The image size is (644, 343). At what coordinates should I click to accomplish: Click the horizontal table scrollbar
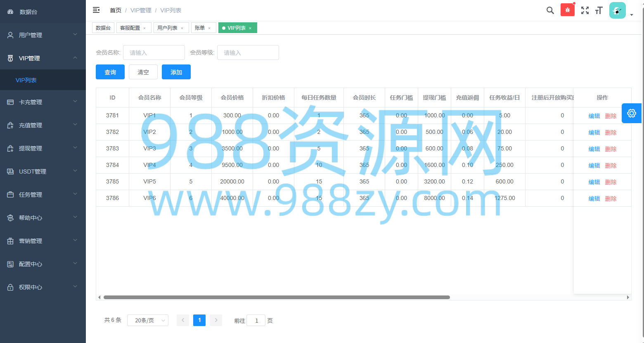coord(277,297)
